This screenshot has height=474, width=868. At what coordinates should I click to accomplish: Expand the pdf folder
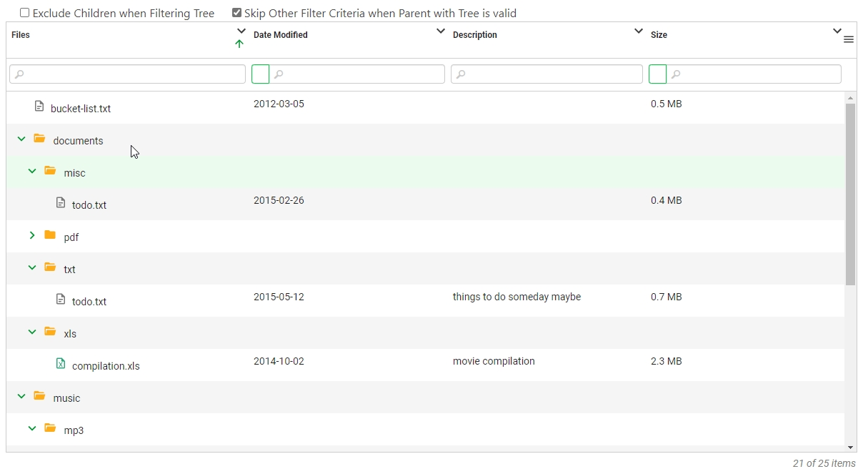32,235
